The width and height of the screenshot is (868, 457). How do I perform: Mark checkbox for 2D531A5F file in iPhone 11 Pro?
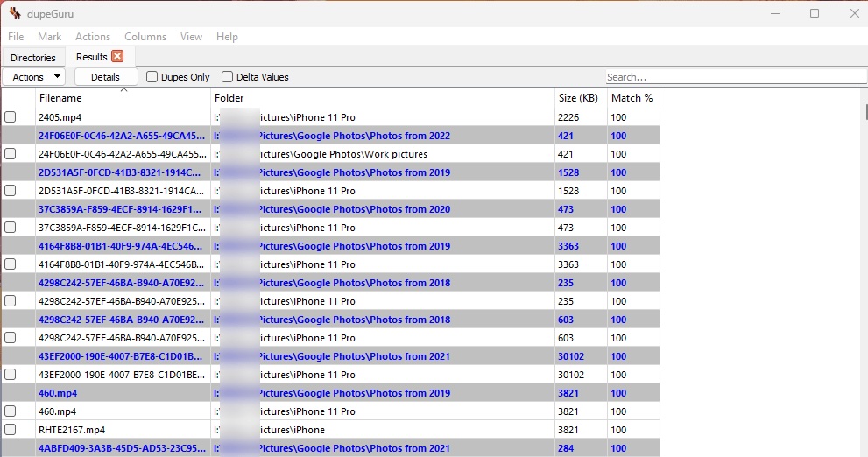(10, 191)
